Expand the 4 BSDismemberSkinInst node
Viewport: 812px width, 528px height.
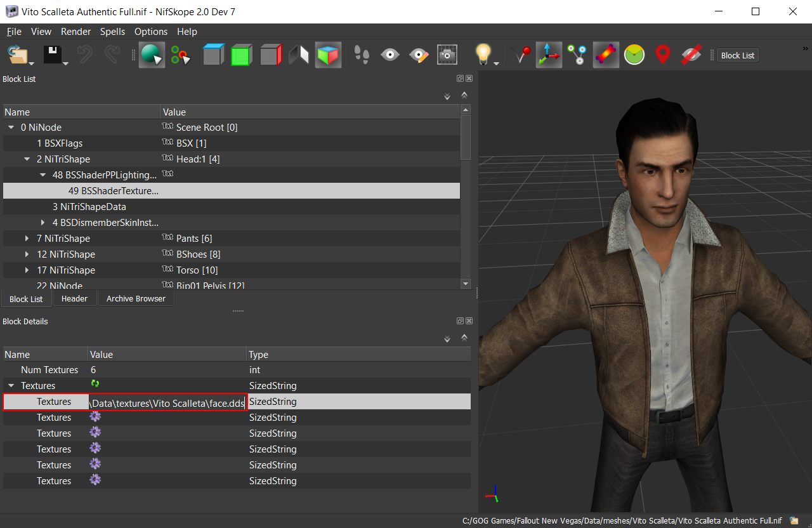(x=43, y=223)
